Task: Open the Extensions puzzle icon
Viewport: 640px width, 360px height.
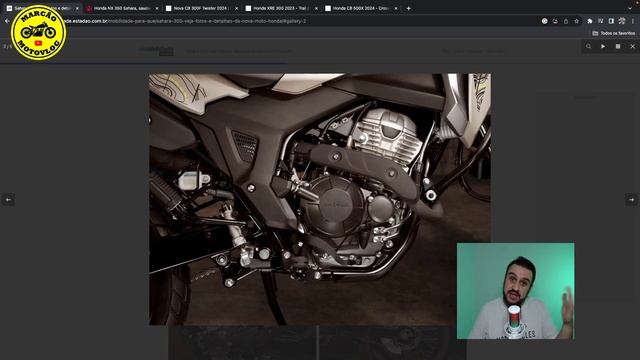Action: point(590,21)
